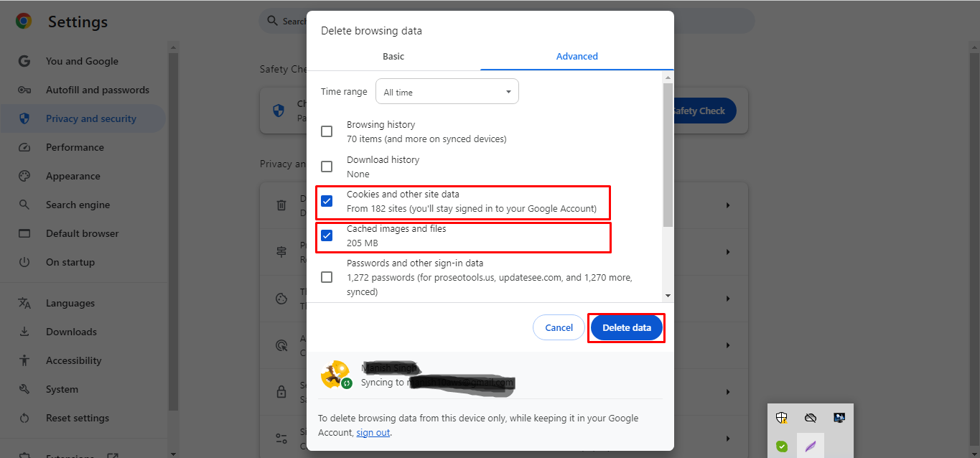Click the Appearance palette icon

click(x=24, y=176)
